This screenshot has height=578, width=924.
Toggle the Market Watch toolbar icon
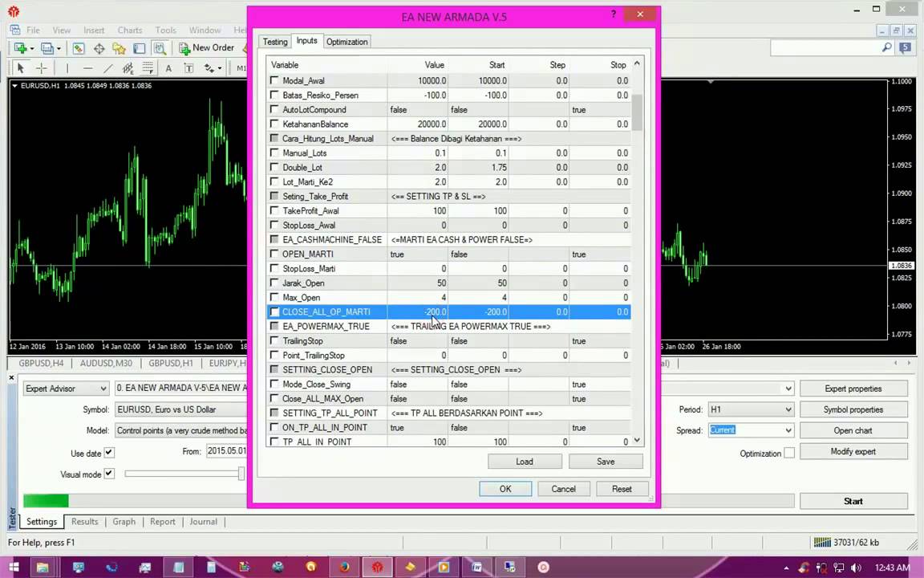tap(79, 48)
